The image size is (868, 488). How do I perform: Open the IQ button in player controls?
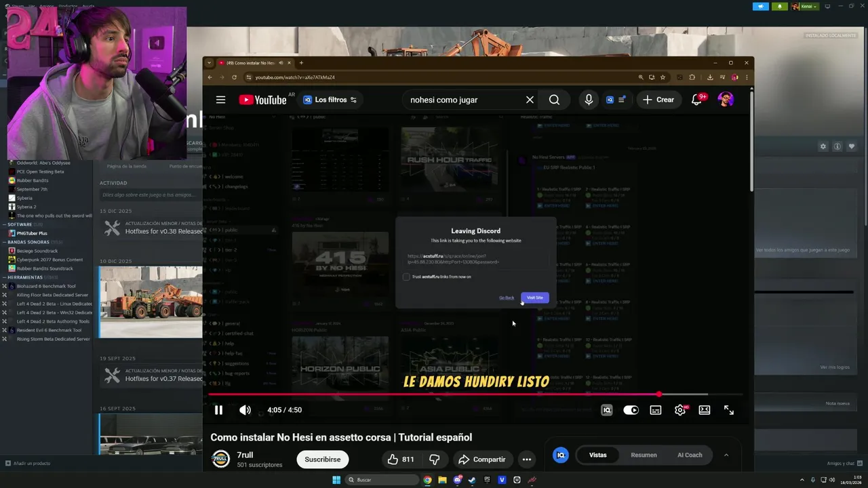coord(607,410)
